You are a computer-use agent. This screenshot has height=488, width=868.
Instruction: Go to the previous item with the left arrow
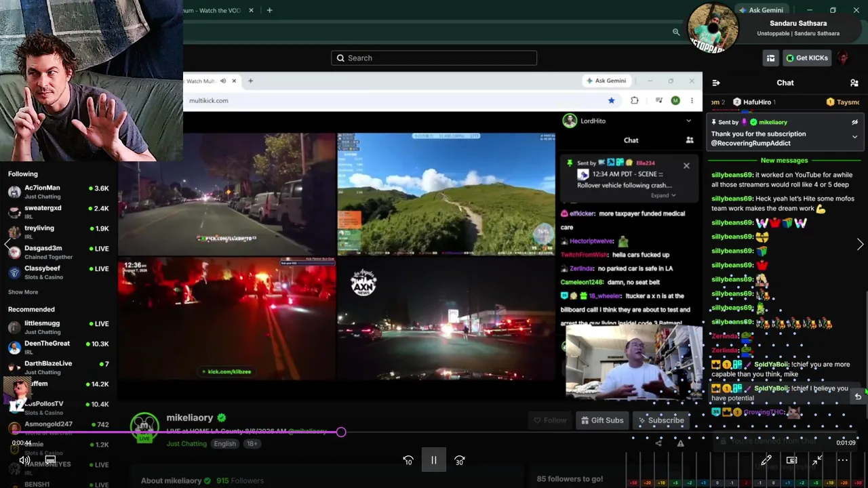pyautogui.click(x=7, y=245)
